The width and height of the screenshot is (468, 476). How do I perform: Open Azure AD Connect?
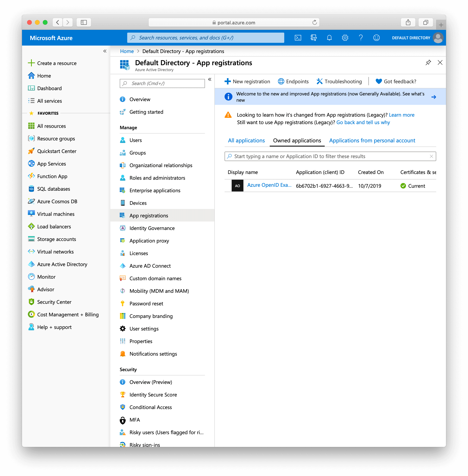pos(145,266)
